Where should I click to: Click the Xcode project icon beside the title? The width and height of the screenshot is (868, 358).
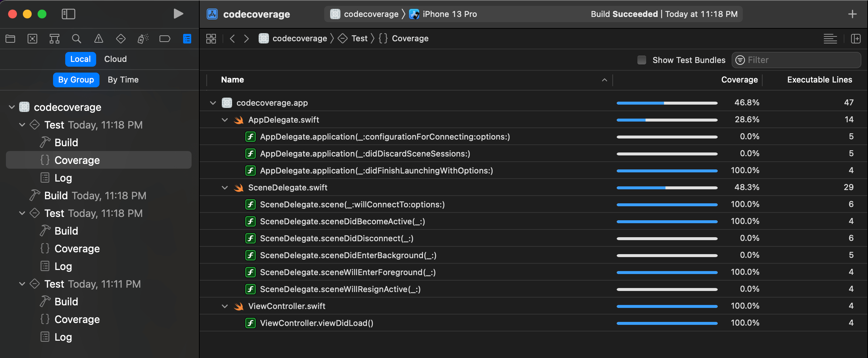click(x=212, y=14)
